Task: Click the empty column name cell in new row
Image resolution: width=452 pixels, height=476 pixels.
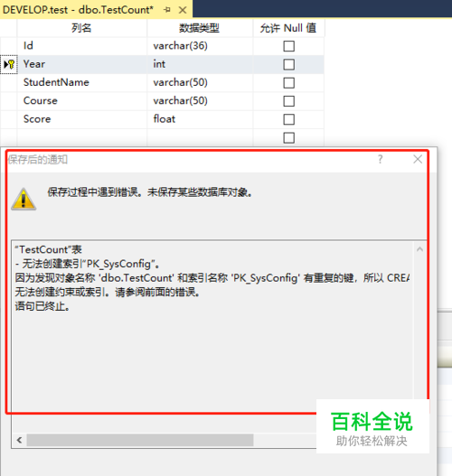Action: (82, 137)
